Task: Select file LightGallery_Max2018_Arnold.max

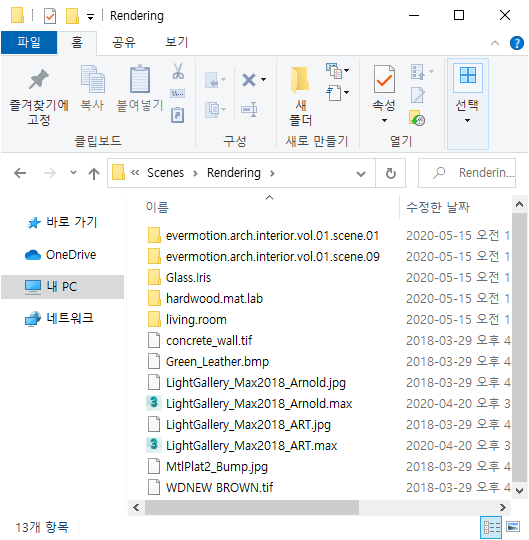Action: click(259, 404)
